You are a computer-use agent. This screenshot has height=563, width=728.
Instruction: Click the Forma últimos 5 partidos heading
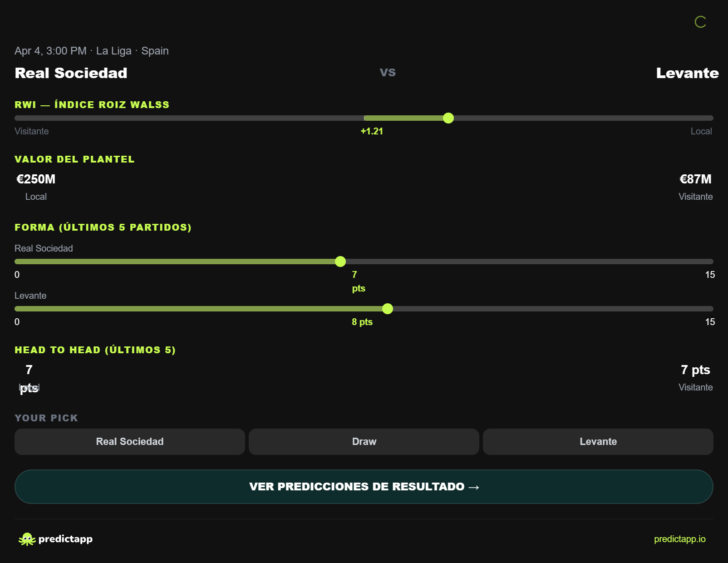tap(103, 227)
